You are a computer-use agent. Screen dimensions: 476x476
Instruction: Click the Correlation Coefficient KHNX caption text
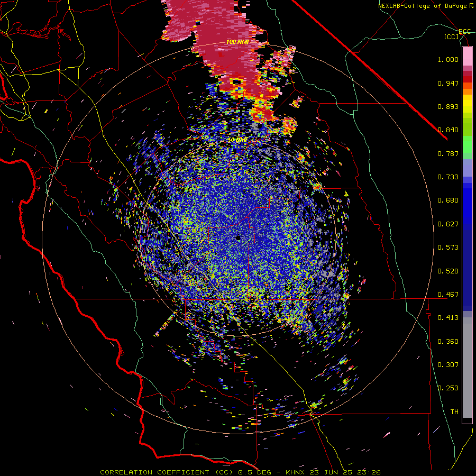pos(240,472)
